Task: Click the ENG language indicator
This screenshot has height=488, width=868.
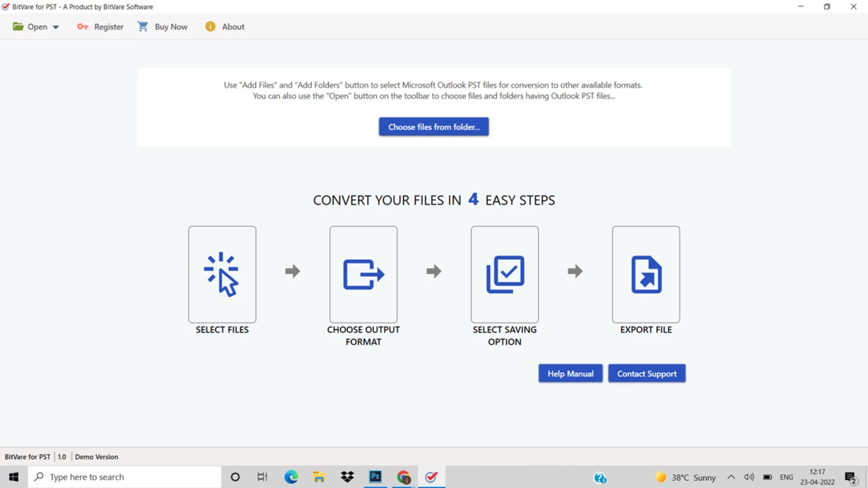Action: point(787,477)
